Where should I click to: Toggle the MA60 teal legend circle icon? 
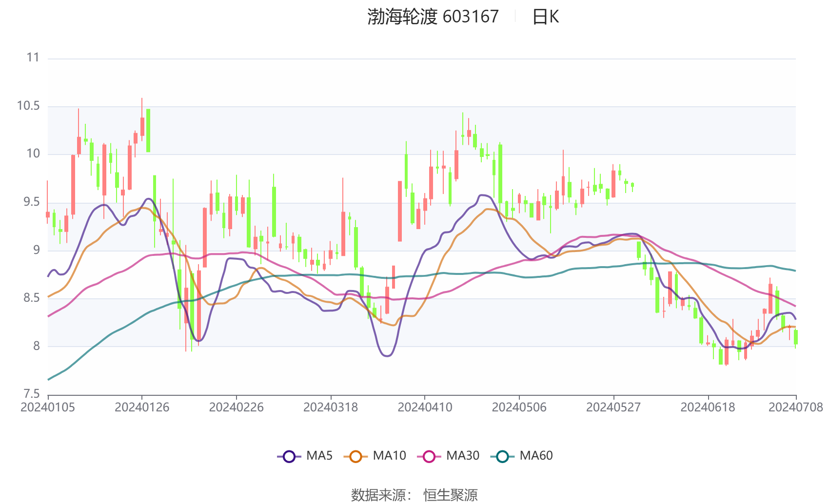click(502, 457)
